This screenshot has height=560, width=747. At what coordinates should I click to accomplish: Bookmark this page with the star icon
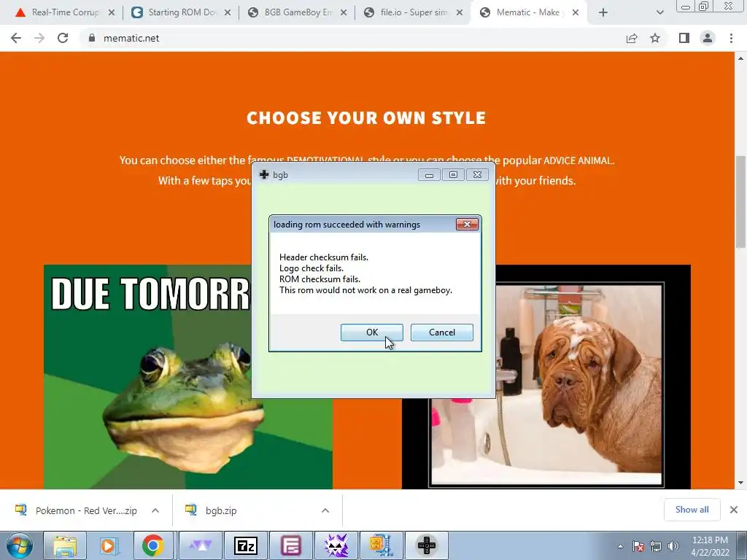tap(655, 38)
